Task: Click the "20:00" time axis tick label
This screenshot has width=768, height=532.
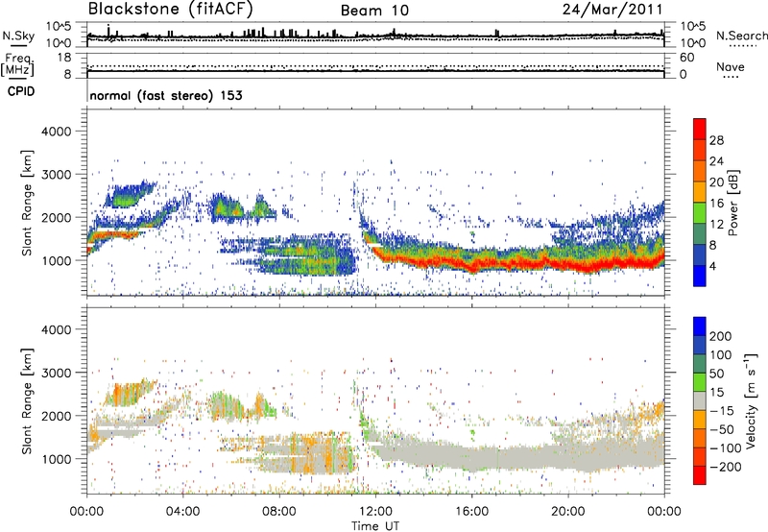Action: pos(568,512)
